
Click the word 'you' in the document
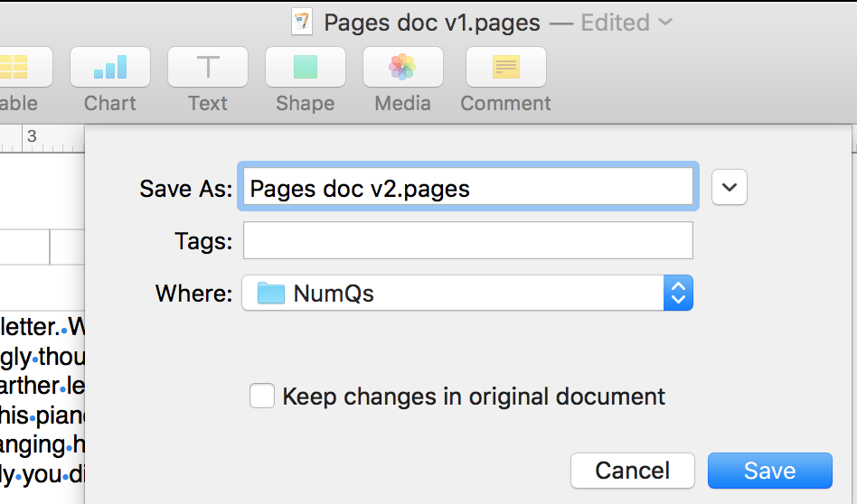point(41,474)
